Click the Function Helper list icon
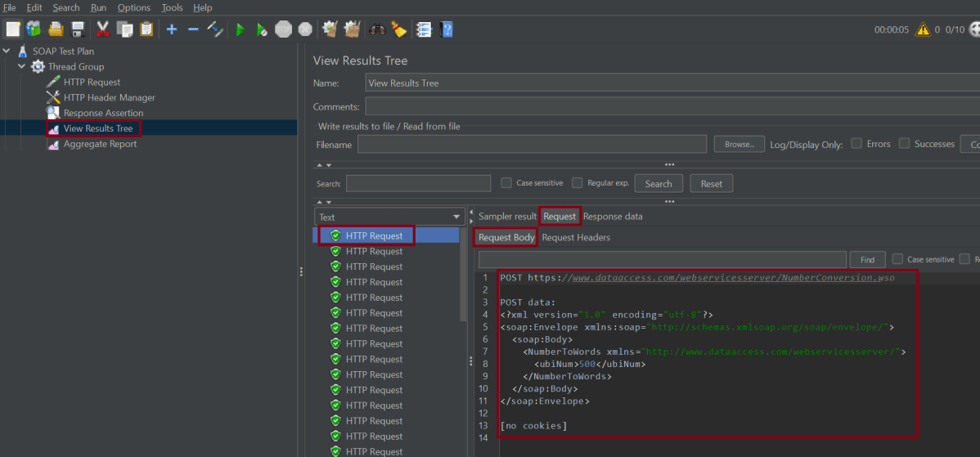Viewport: 980px width, 457px height. pos(424,29)
